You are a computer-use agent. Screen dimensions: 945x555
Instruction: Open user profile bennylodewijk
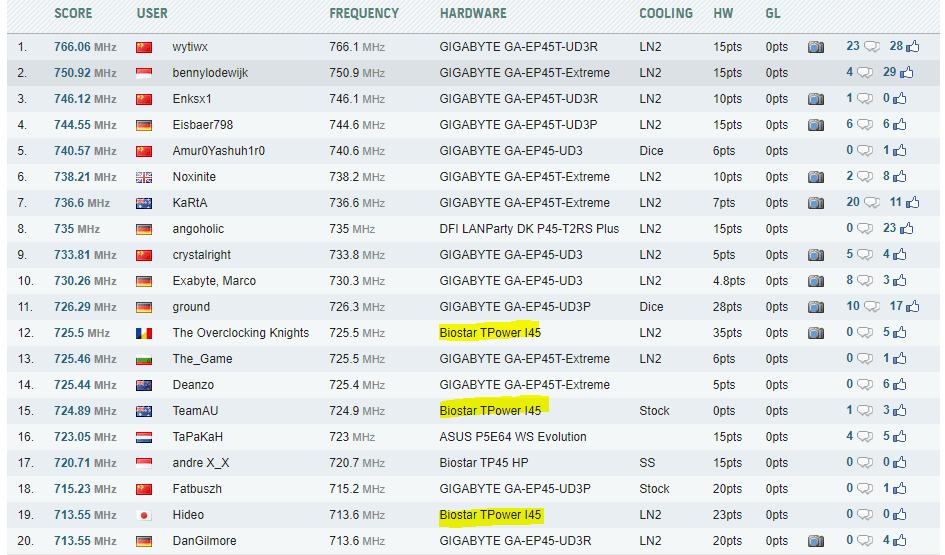[x=210, y=73]
